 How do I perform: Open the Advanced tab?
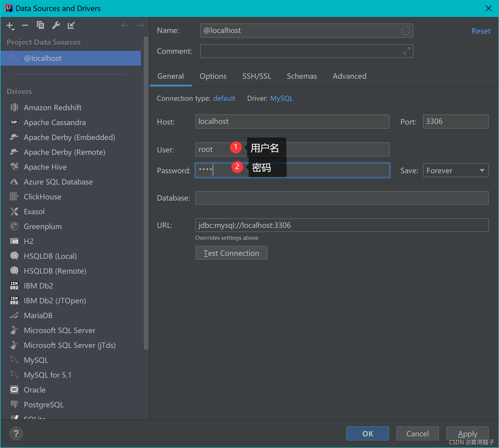tap(349, 76)
